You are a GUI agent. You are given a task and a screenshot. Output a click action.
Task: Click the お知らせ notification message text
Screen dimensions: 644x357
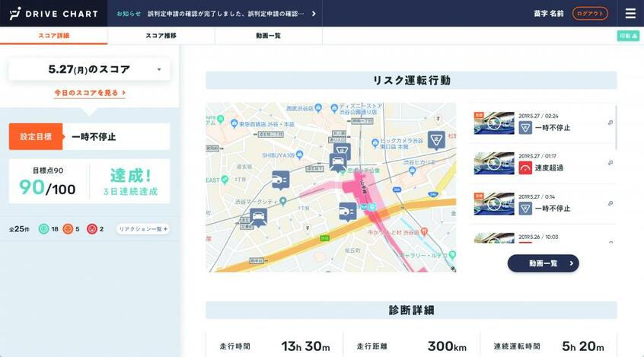226,14
